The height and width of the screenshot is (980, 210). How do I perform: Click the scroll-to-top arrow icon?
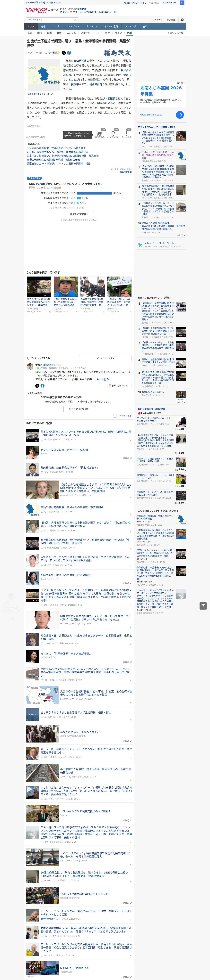pos(203,606)
